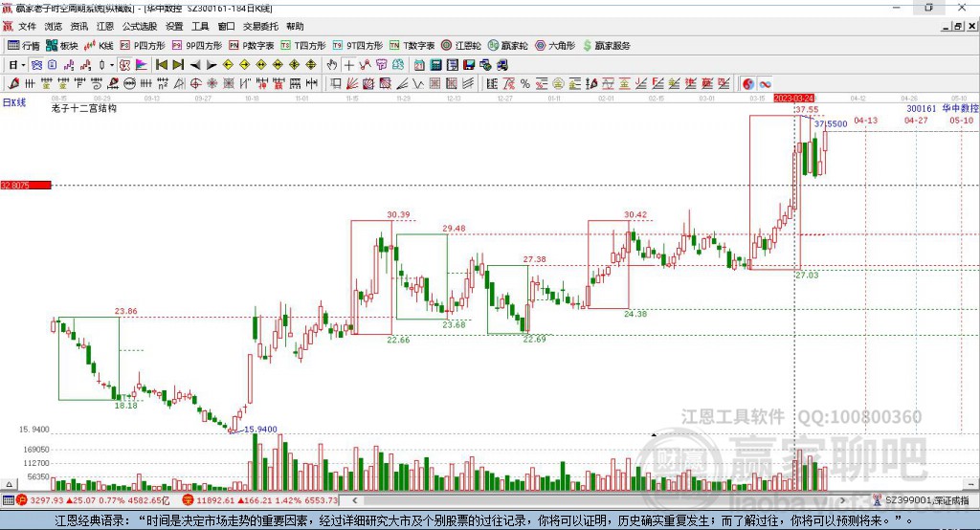Open the 9P四方形 tool
The height and width of the screenshot is (530, 980).
[197, 46]
